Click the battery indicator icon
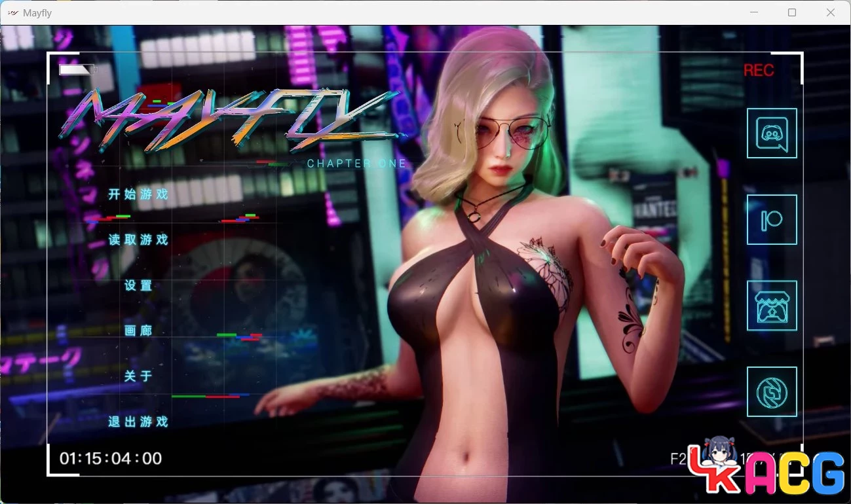851x504 pixels. 77,69
